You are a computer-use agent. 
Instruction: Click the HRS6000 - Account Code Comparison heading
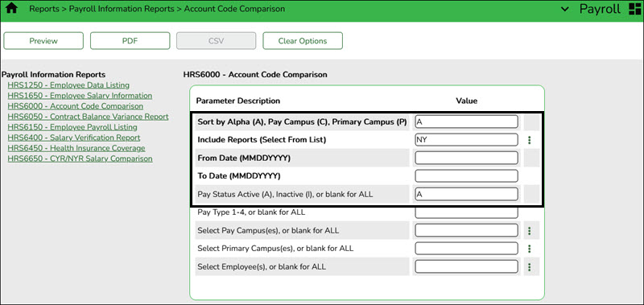(255, 75)
